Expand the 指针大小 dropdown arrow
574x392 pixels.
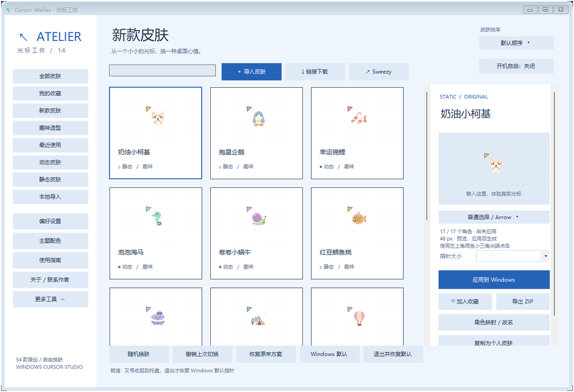[x=546, y=256]
